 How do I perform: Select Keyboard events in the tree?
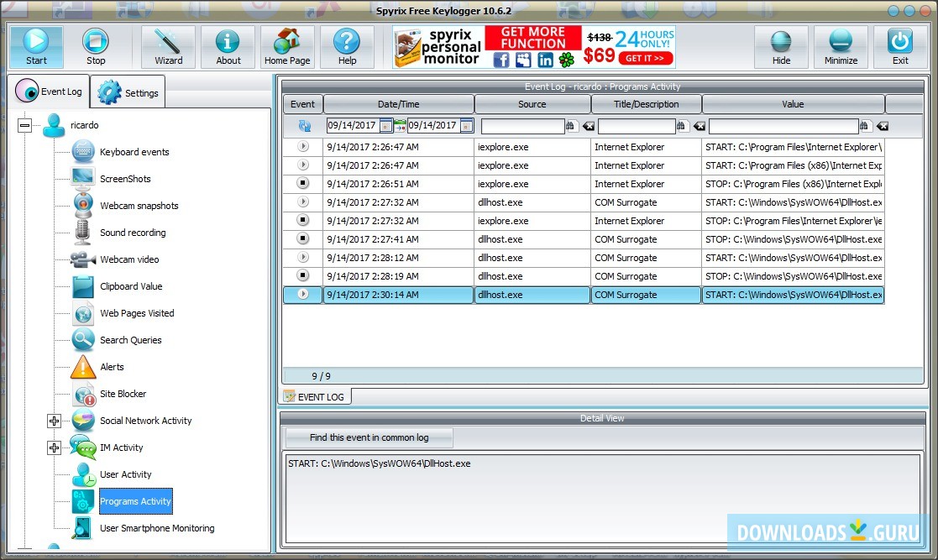(134, 152)
